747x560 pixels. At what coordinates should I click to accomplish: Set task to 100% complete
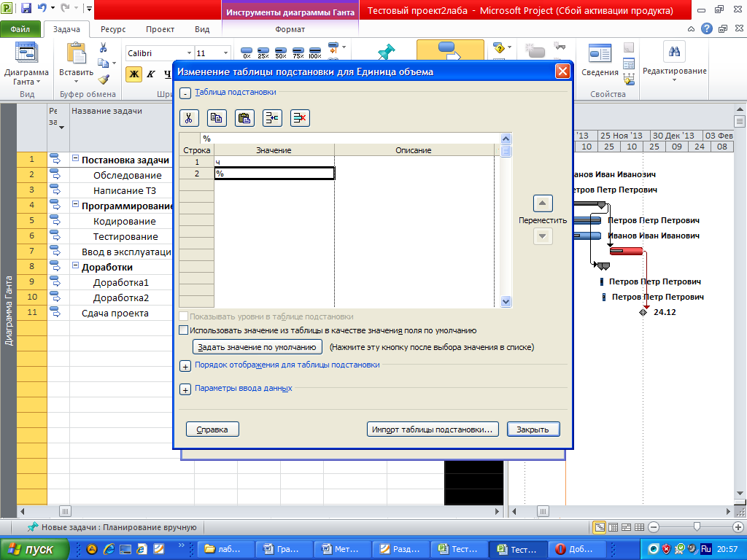(x=315, y=52)
